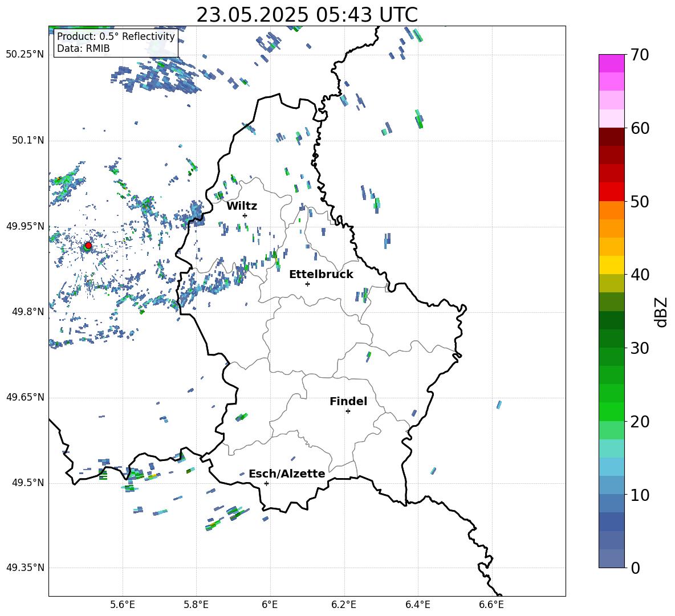Click the 50.25°N latitude label
Screen dimensions: 675x616
click(x=25, y=55)
